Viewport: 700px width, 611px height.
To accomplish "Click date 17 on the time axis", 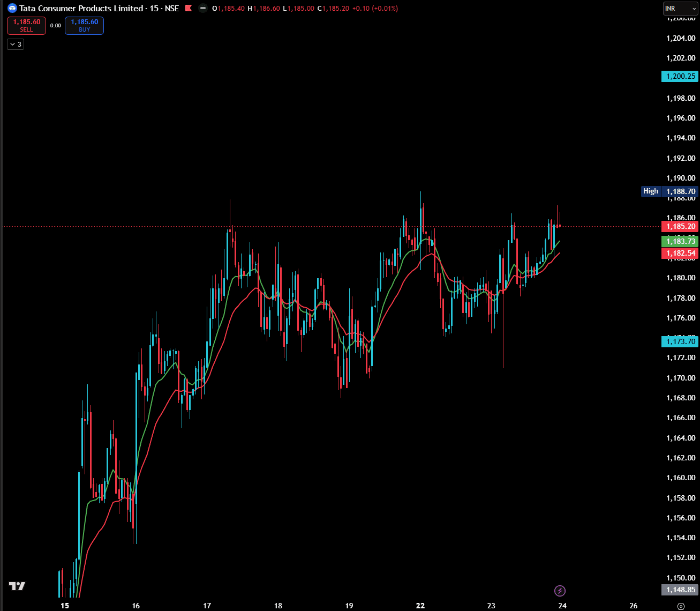I will point(207,606).
